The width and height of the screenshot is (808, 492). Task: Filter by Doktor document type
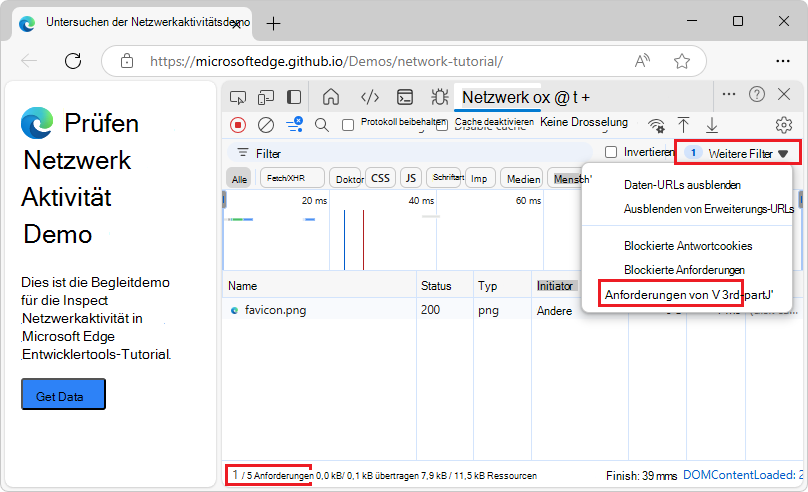click(x=347, y=179)
